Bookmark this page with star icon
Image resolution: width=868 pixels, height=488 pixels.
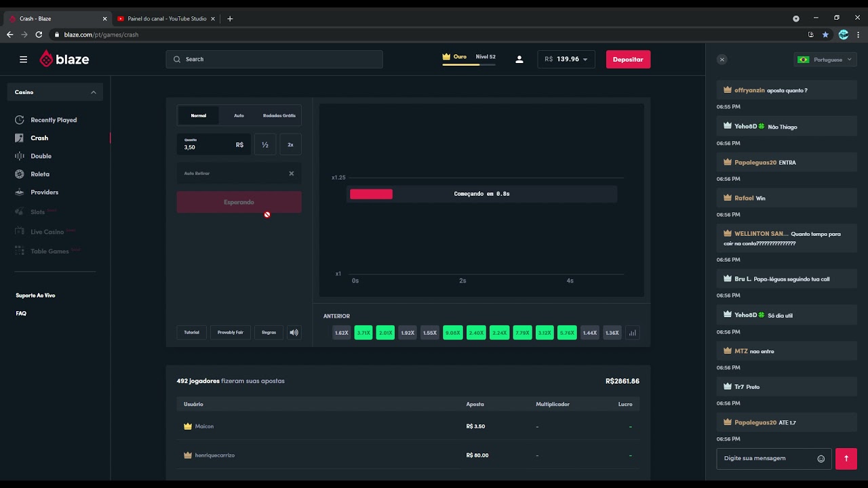[825, 35]
